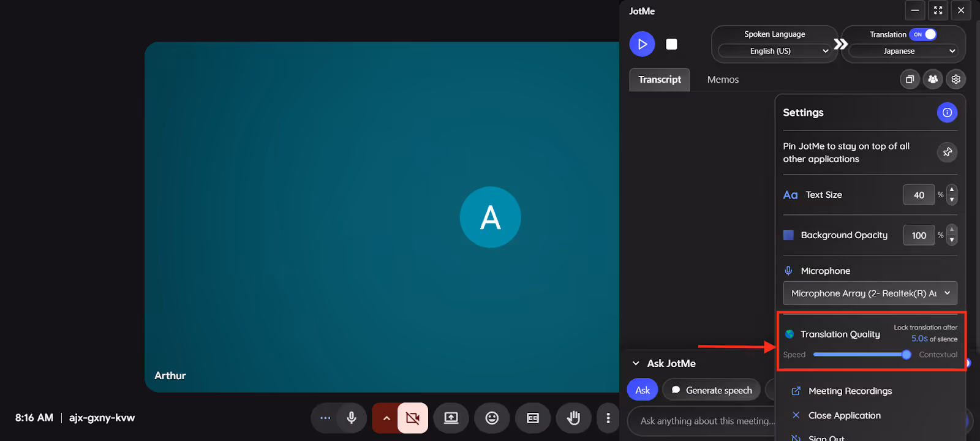Screen dimensions: 980x441
Task: Click the Text Size value field
Action: pos(919,195)
